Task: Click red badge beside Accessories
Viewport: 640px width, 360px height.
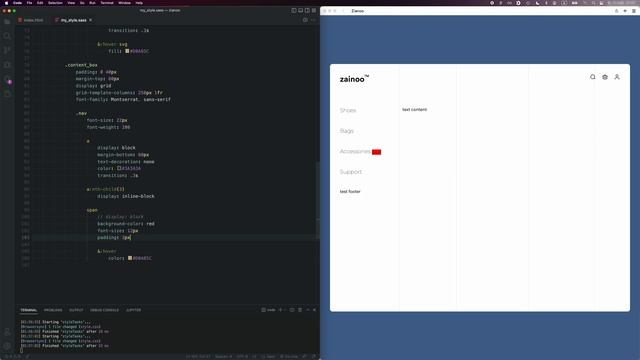Action: tap(376, 152)
